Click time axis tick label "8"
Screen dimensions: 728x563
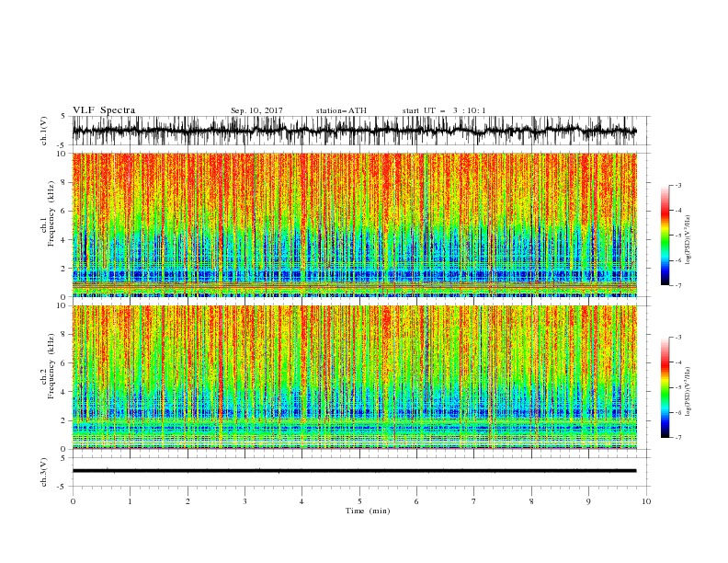pos(531,501)
